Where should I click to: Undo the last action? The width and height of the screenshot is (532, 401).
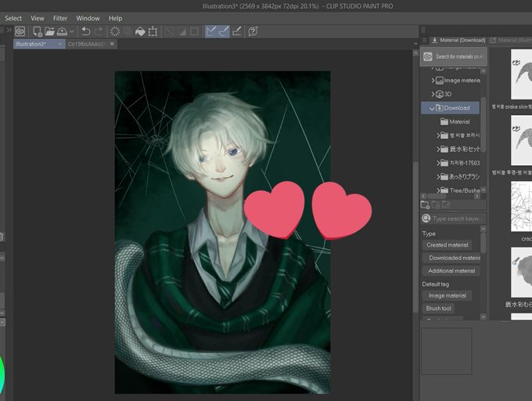click(x=86, y=31)
